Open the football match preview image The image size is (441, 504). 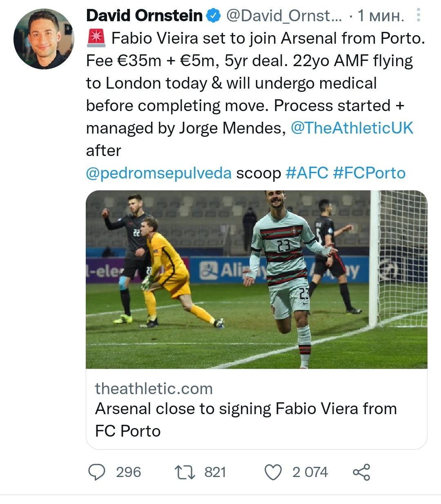click(x=256, y=279)
